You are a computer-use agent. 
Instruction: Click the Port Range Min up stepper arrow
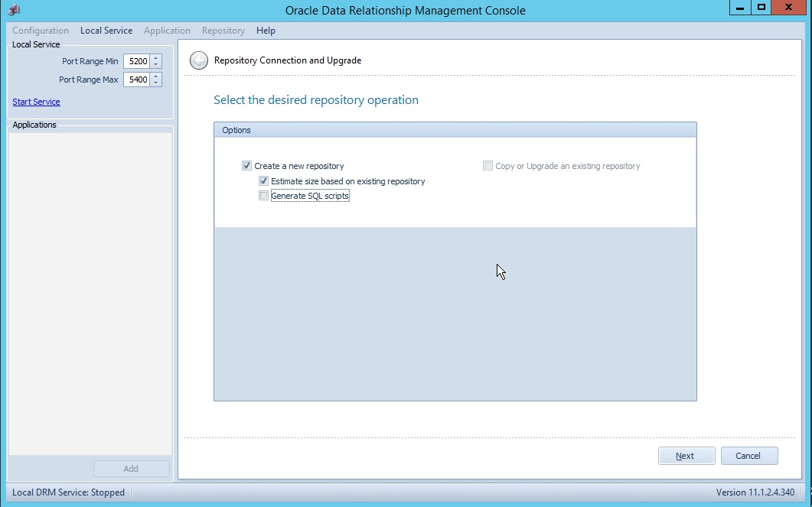coord(156,57)
